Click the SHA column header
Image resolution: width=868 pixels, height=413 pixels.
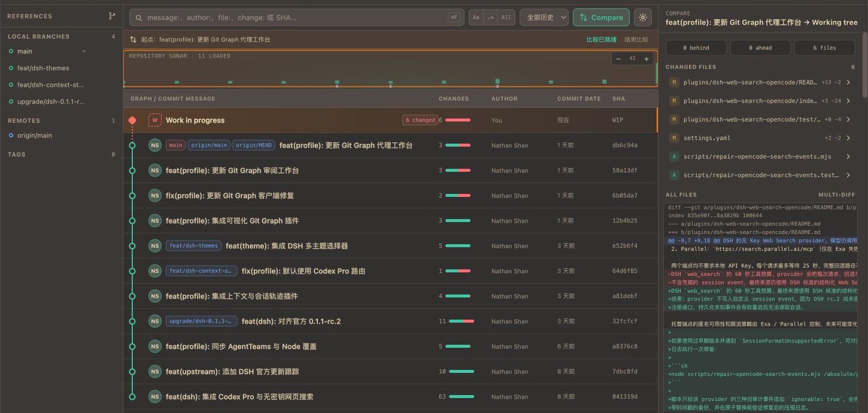coord(618,99)
